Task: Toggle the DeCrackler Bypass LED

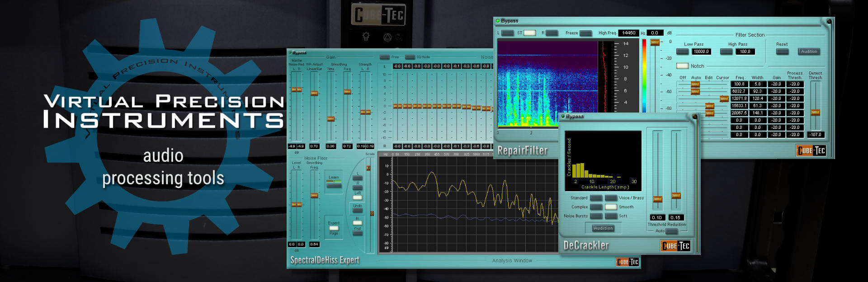Action: pyautogui.click(x=563, y=116)
